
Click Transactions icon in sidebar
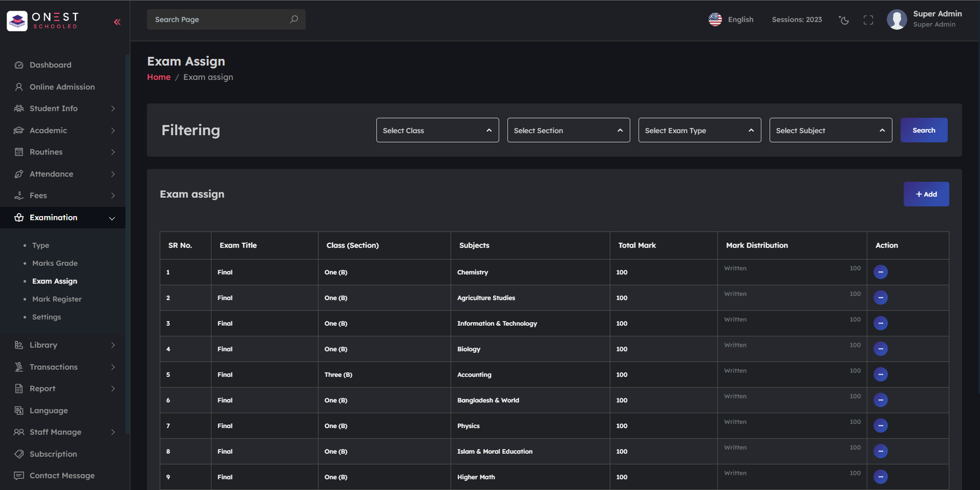pyautogui.click(x=19, y=367)
